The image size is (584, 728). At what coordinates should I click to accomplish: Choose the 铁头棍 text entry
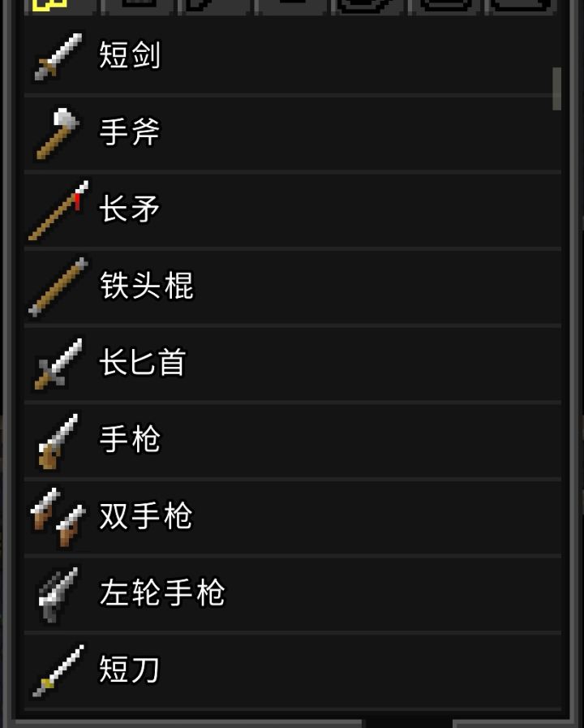(146, 286)
